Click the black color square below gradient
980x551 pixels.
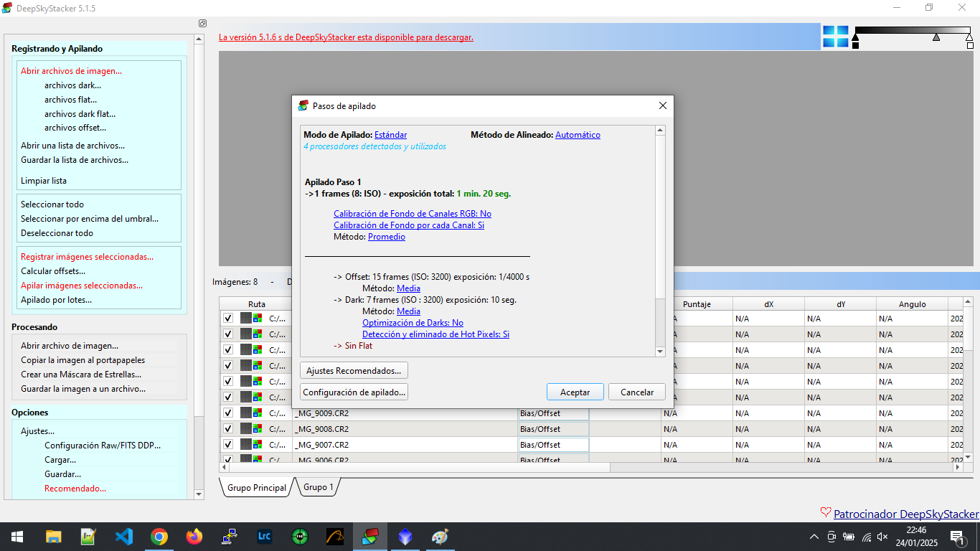[855, 45]
